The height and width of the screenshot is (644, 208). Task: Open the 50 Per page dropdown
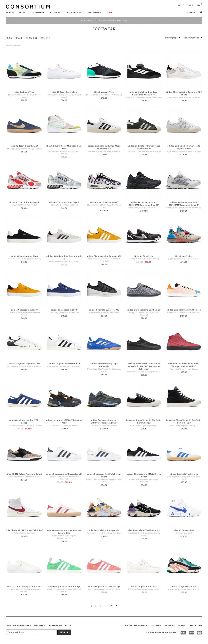[173, 38]
